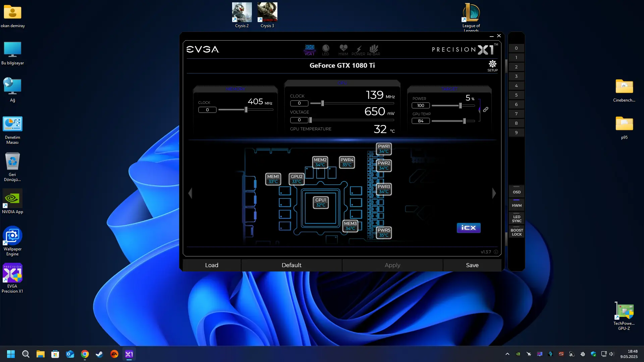
Task: Click the PWR1 sensor label
Action: point(384,149)
